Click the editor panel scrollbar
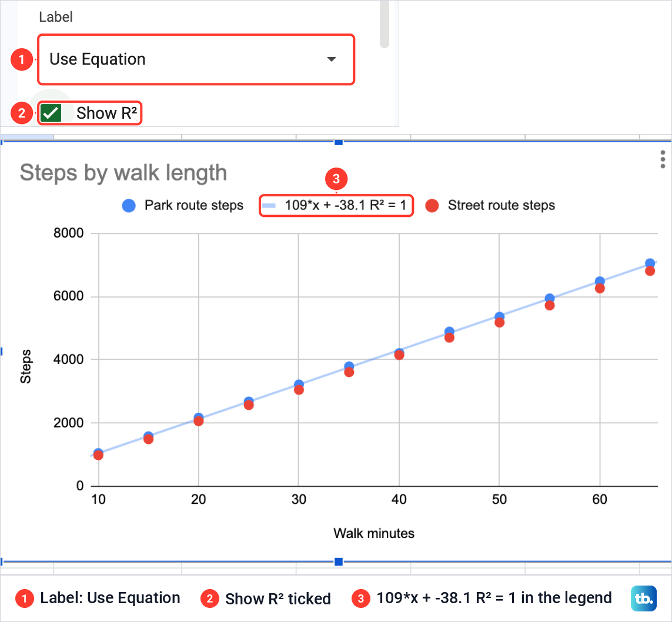The width and height of the screenshot is (672, 622). 385,24
